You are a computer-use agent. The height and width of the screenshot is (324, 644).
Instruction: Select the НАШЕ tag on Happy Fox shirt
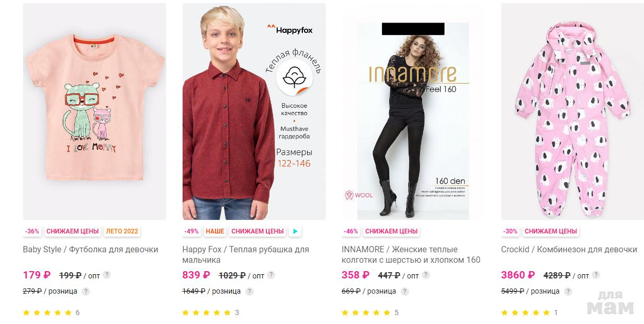point(215,231)
